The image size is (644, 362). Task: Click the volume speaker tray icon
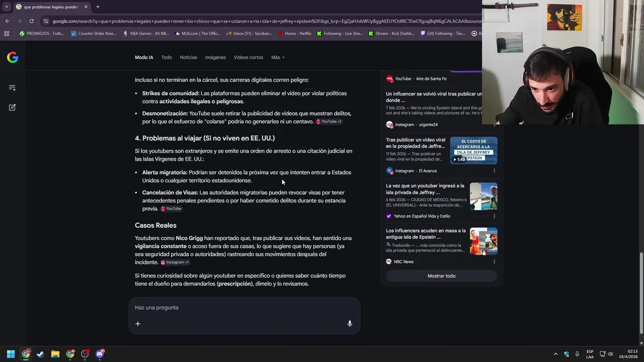pos(610,354)
